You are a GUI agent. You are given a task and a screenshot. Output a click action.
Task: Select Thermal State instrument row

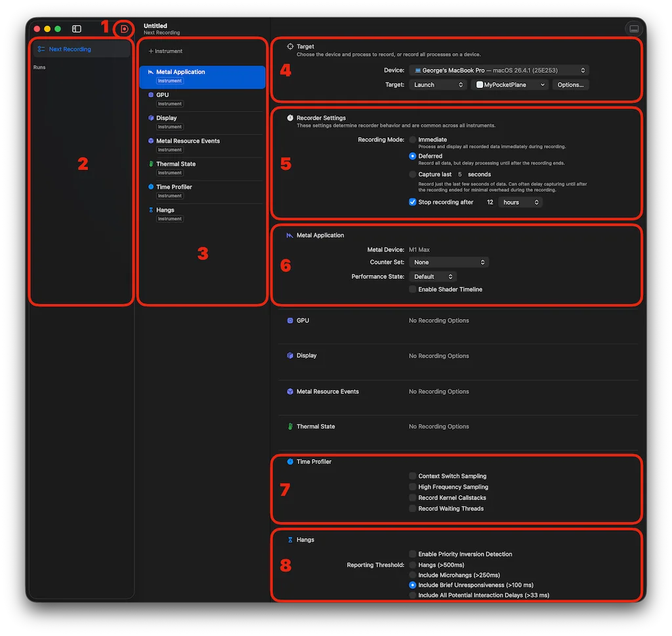[x=202, y=169]
